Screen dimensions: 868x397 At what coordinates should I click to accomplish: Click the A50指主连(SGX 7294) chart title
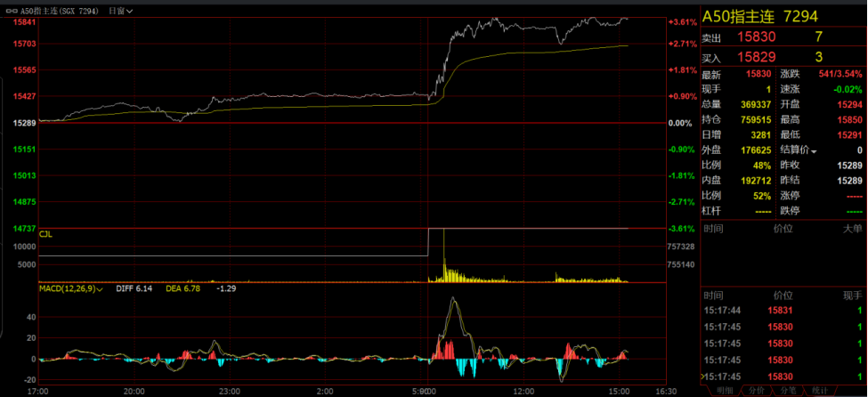pyautogui.click(x=61, y=11)
